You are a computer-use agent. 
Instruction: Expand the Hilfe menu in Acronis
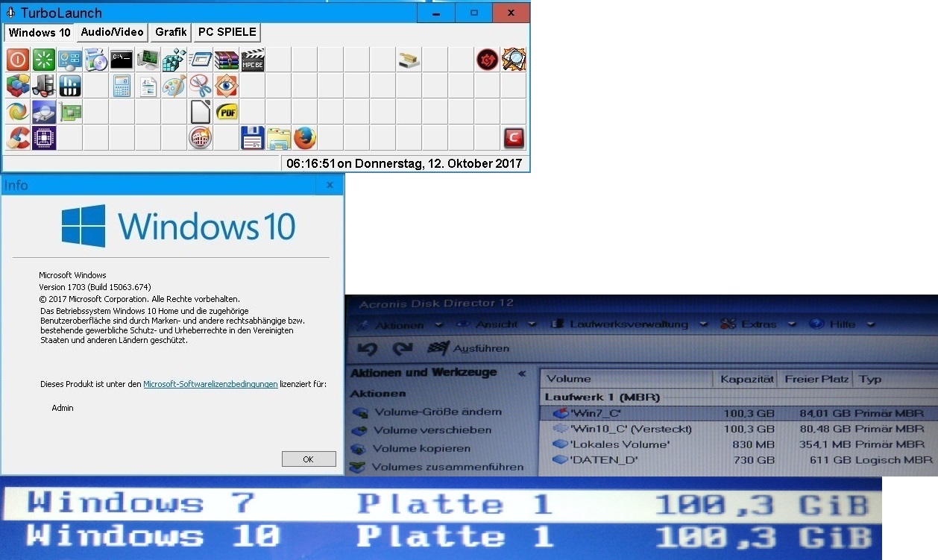point(841,324)
